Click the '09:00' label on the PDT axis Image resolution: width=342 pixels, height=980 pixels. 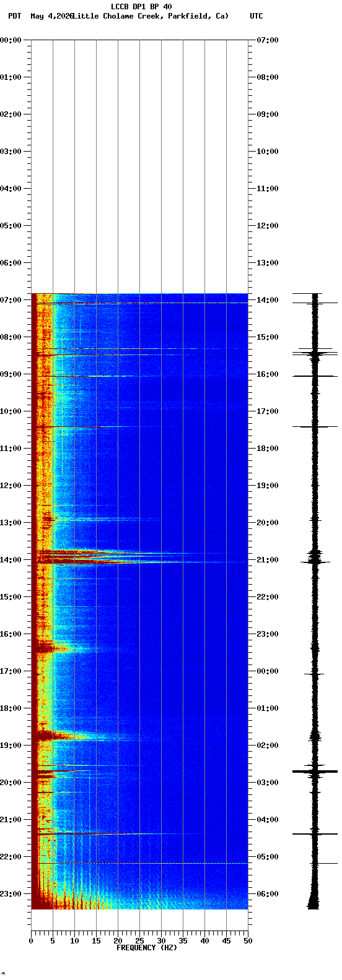coord(11,374)
